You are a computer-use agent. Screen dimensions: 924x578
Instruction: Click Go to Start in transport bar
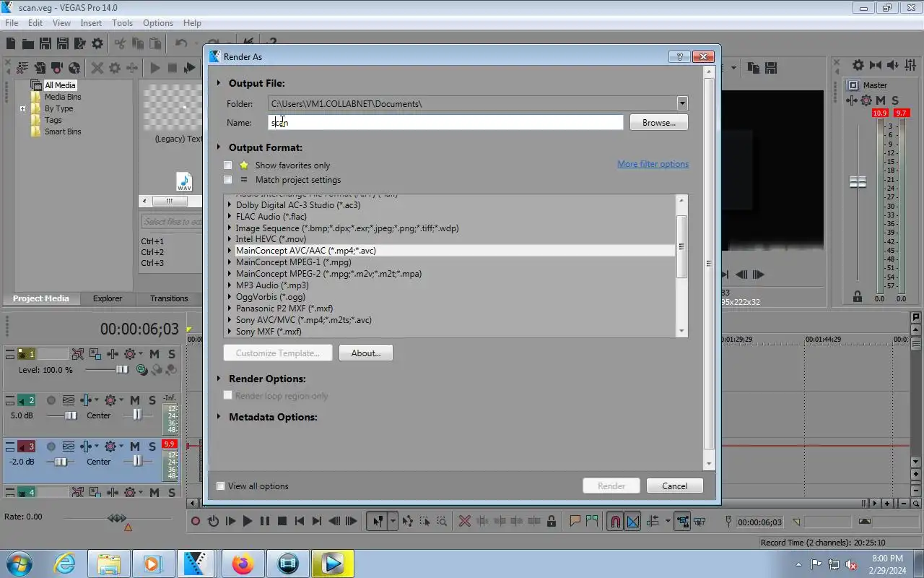click(300, 521)
